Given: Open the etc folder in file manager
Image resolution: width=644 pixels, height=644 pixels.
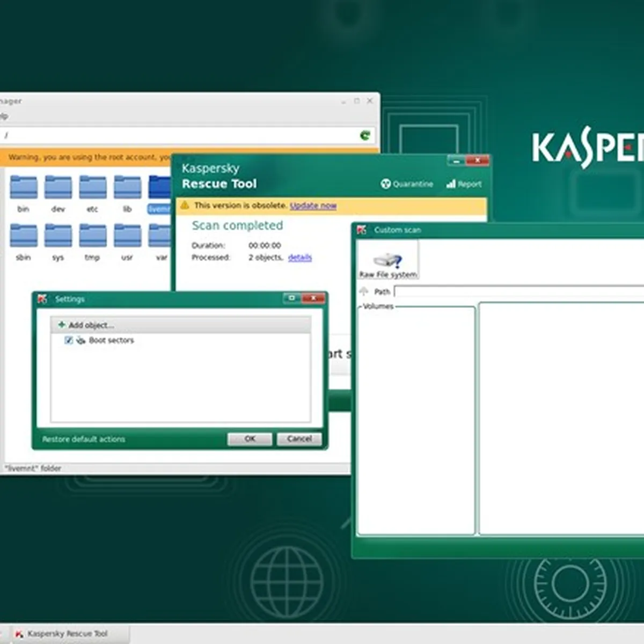Looking at the screenshot, I should tap(92, 193).
